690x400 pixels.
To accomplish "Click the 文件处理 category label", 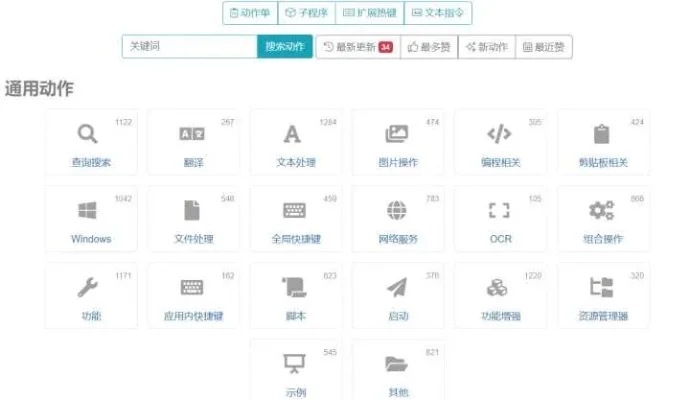I will click(194, 239).
